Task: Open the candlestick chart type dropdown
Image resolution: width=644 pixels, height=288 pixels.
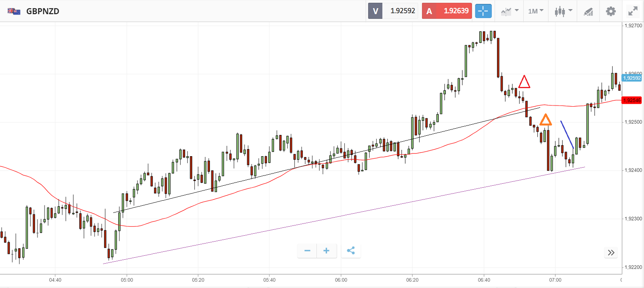Action: point(563,11)
